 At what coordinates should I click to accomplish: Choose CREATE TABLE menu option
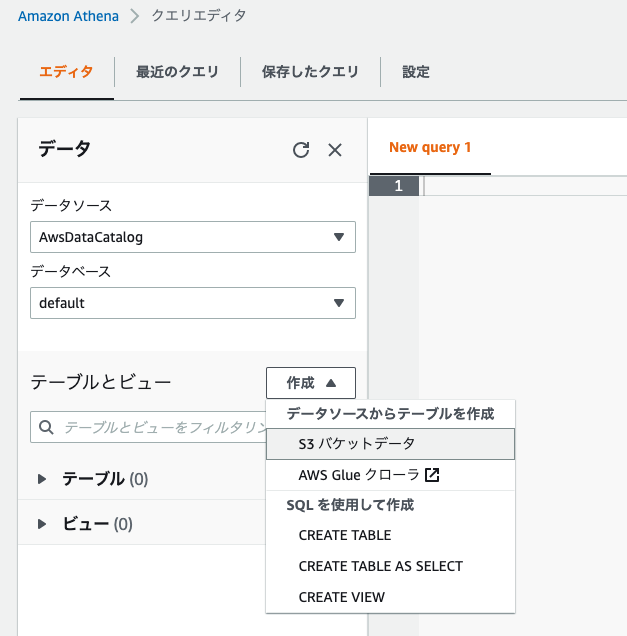[390, 535]
